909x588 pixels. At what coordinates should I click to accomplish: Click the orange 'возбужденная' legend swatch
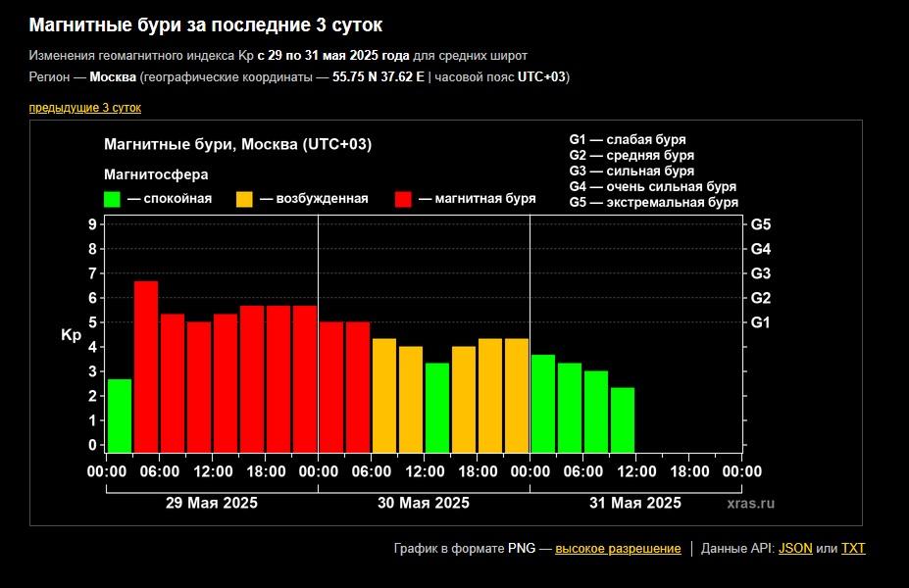pyautogui.click(x=244, y=199)
